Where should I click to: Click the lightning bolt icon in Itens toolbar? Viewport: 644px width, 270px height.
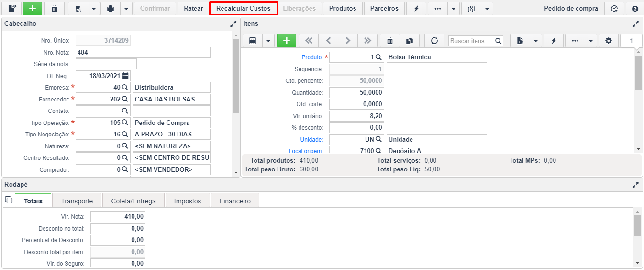[x=554, y=41]
